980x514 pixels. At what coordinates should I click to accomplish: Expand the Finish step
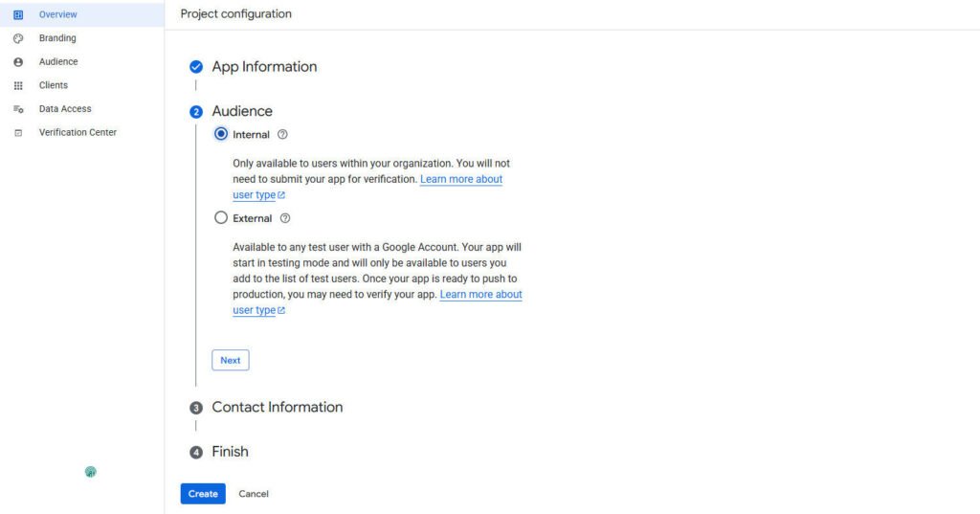point(230,452)
